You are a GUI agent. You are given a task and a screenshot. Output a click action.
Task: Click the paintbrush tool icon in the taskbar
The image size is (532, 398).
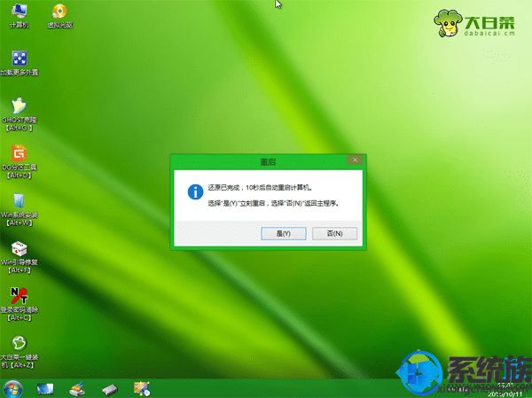pos(77,389)
